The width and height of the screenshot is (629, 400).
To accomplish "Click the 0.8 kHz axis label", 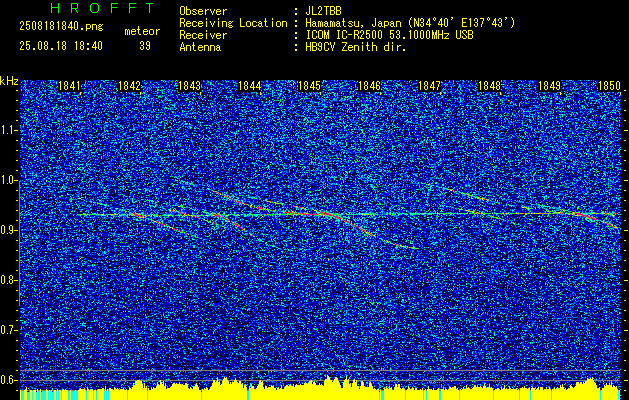I will click(x=8, y=280).
